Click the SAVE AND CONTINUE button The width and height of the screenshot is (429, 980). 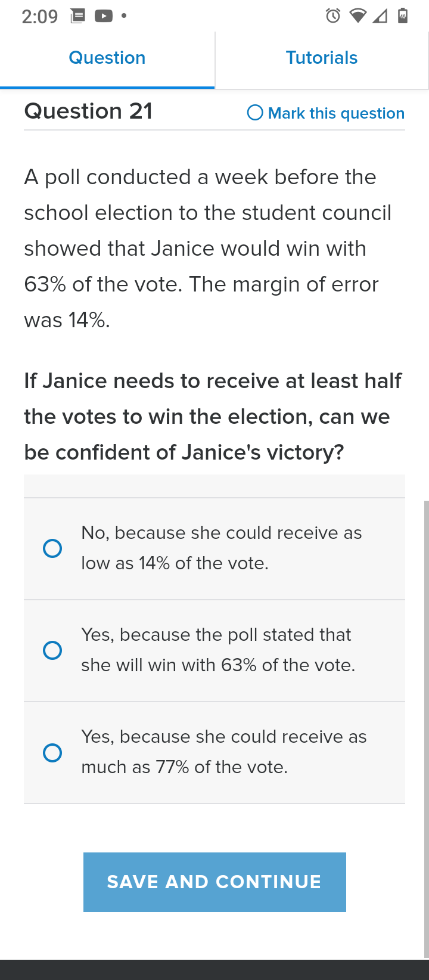(214, 882)
